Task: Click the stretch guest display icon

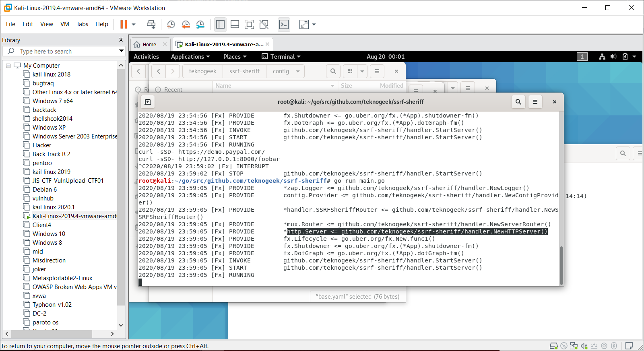Action: point(304,25)
